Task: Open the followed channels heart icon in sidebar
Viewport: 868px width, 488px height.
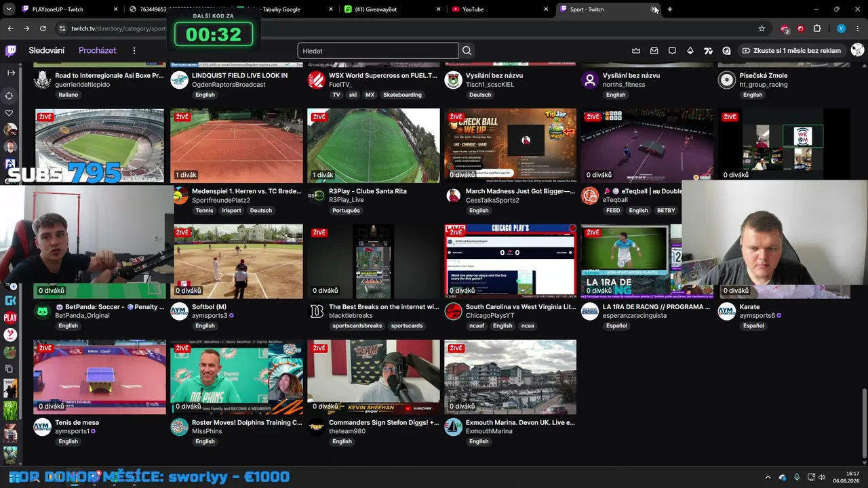Action: pos(9,113)
